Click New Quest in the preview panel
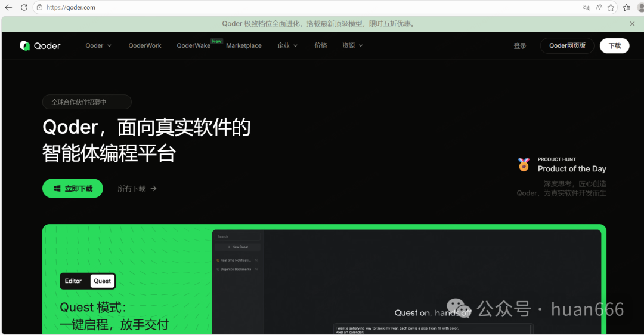This screenshot has width=644, height=335. pos(238,247)
